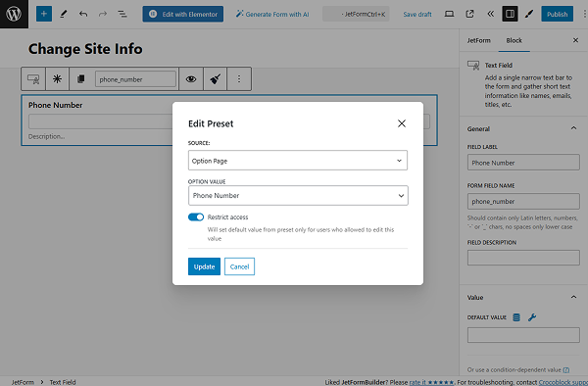Open the document overview list icon

(122, 14)
